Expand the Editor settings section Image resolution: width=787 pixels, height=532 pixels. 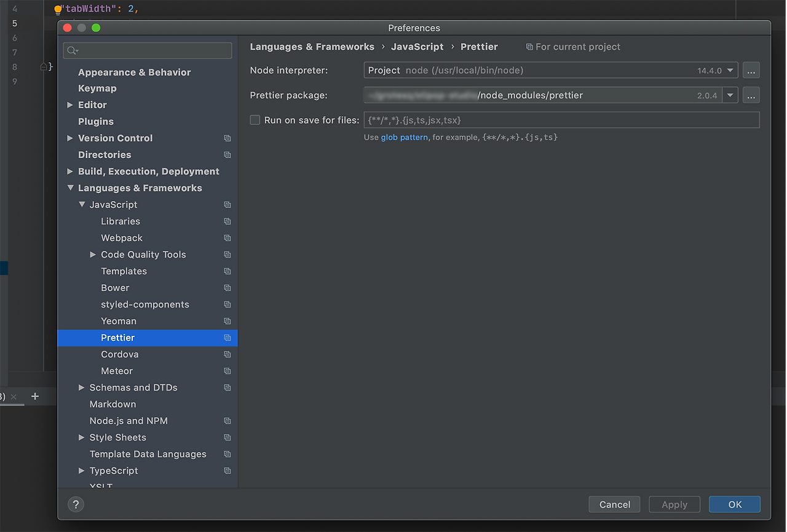(x=70, y=105)
